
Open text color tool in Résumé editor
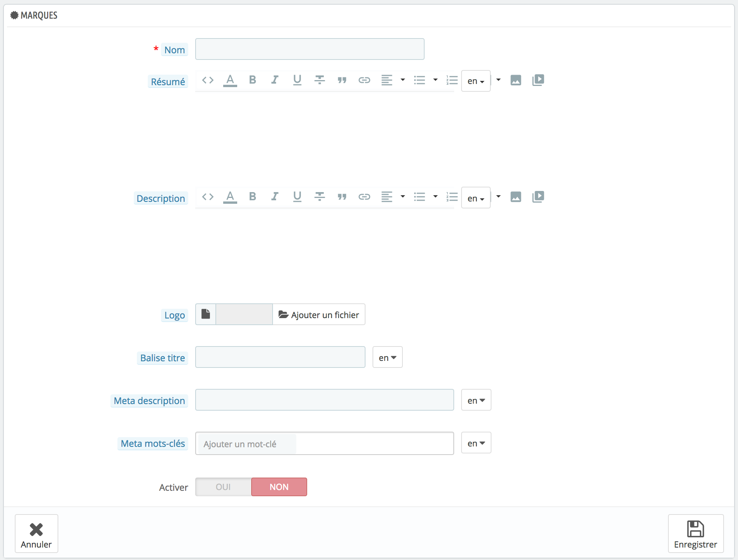tap(230, 80)
